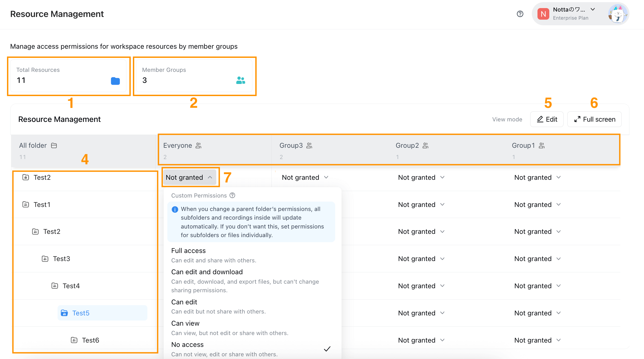Select the Can view permission option
Screen dimensions: 644x359
pos(185,323)
